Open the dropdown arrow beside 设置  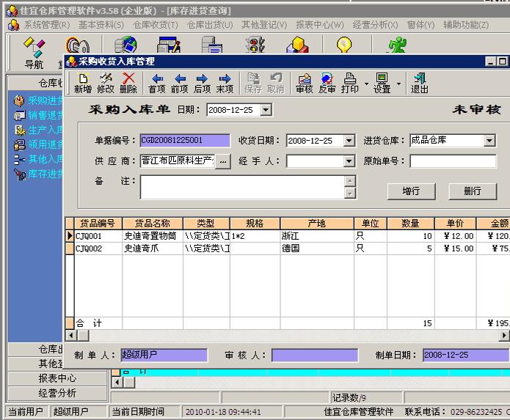(398, 84)
